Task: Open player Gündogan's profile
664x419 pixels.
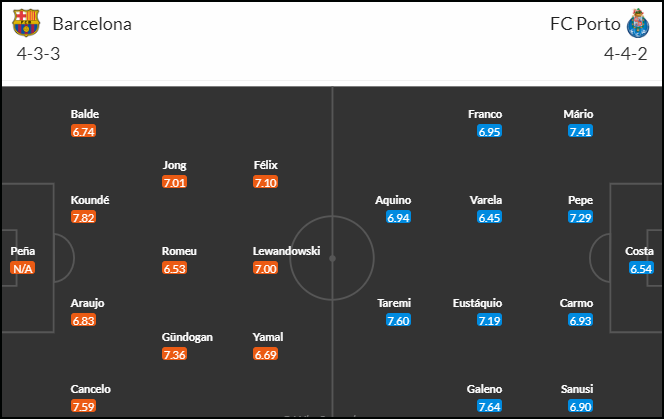Action: pos(187,337)
